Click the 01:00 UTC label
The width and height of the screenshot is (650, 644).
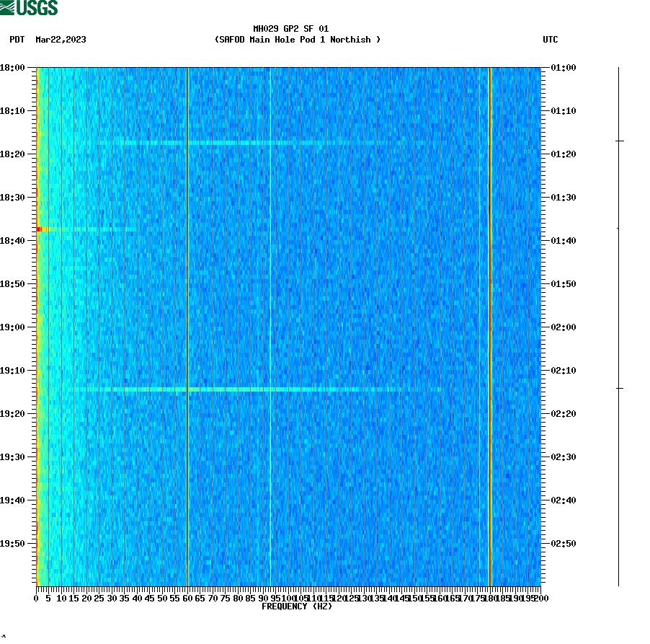coord(562,68)
